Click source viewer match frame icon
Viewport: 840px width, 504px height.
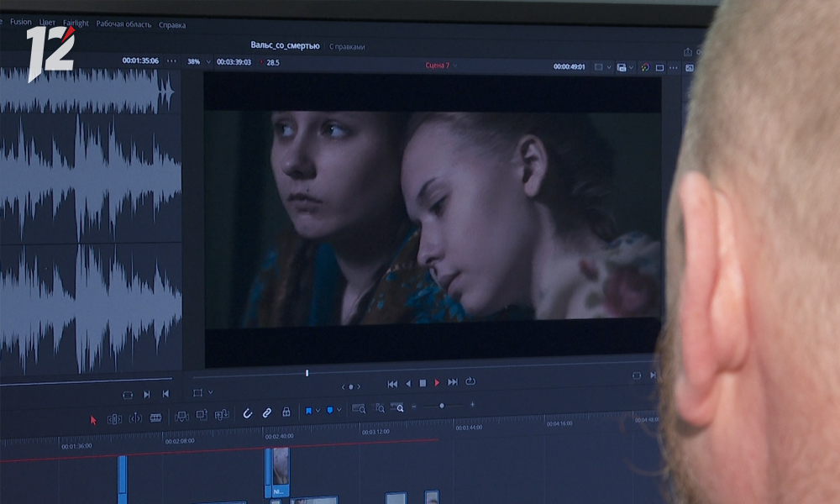128,396
